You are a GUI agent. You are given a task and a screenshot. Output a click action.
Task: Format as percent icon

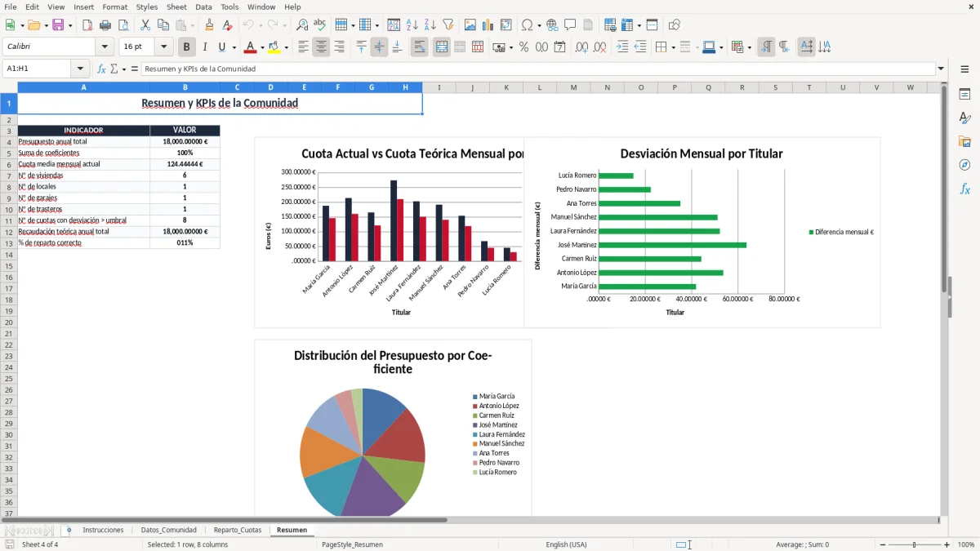(x=523, y=47)
